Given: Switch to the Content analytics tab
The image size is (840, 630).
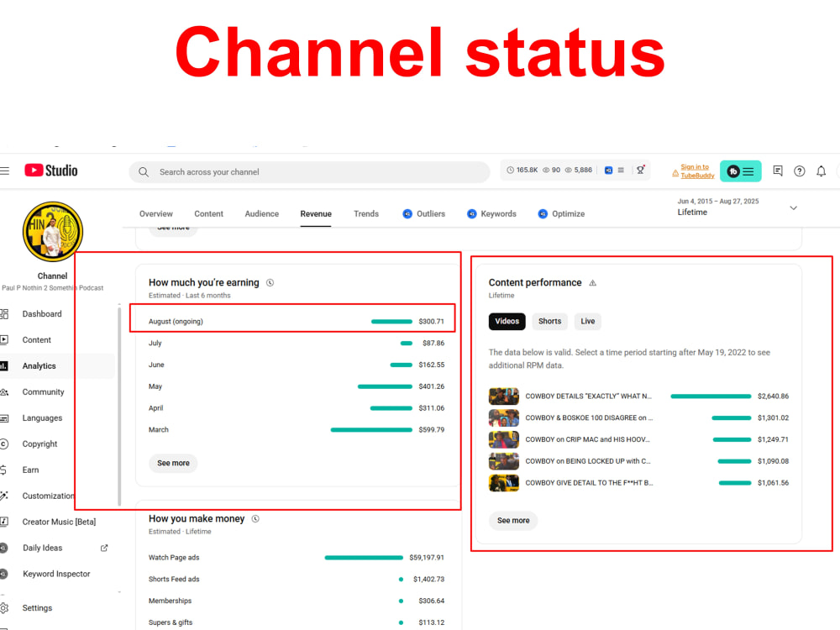Looking at the screenshot, I should 208,213.
